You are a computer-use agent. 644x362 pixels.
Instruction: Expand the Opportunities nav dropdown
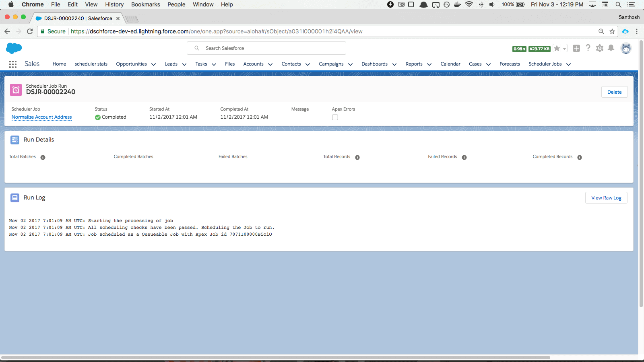tap(153, 64)
